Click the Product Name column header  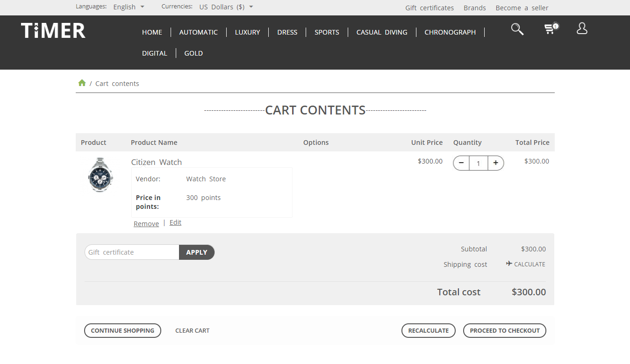coord(154,143)
